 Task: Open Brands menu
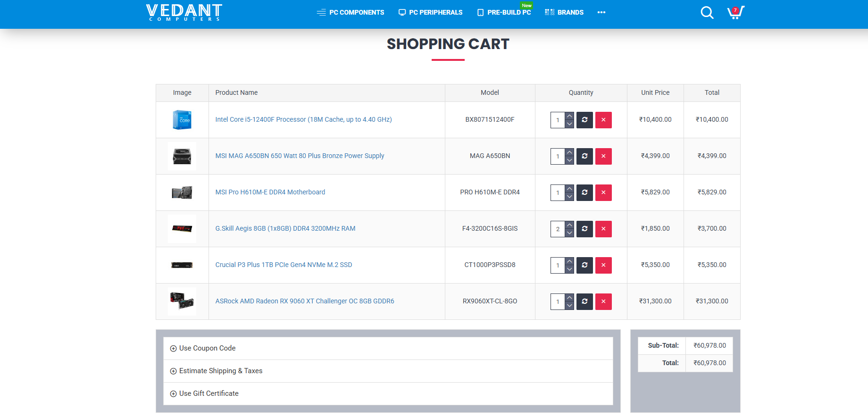564,12
